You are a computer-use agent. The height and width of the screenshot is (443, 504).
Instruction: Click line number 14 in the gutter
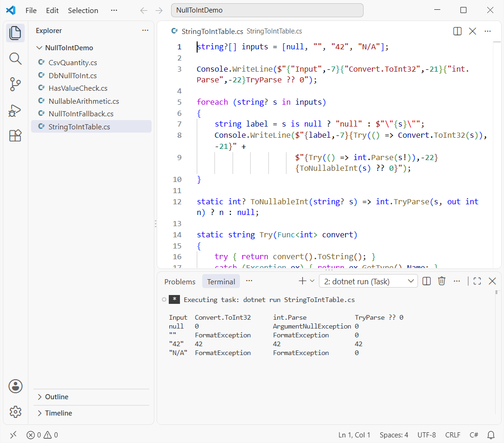177,235
